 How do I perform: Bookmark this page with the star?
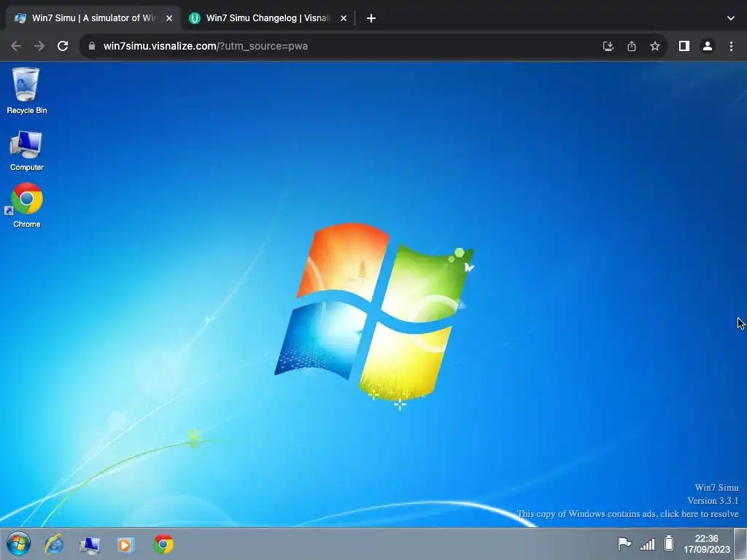[655, 46]
